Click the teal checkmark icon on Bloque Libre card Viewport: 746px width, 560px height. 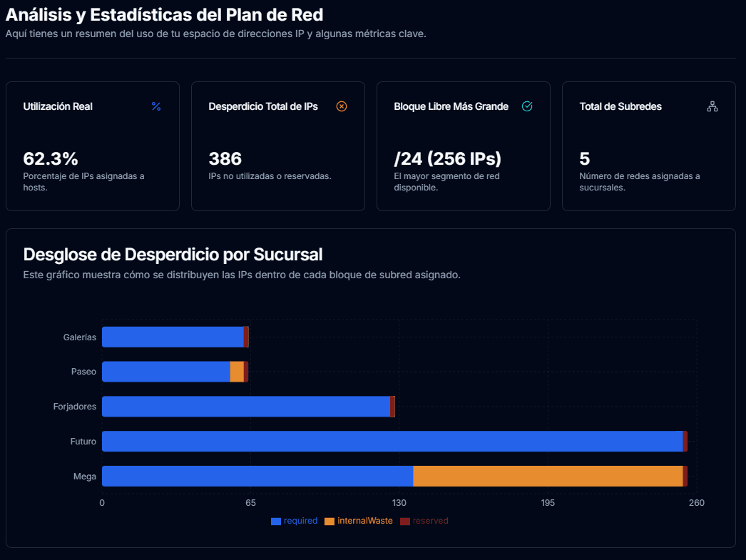click(x=527, y=106)
